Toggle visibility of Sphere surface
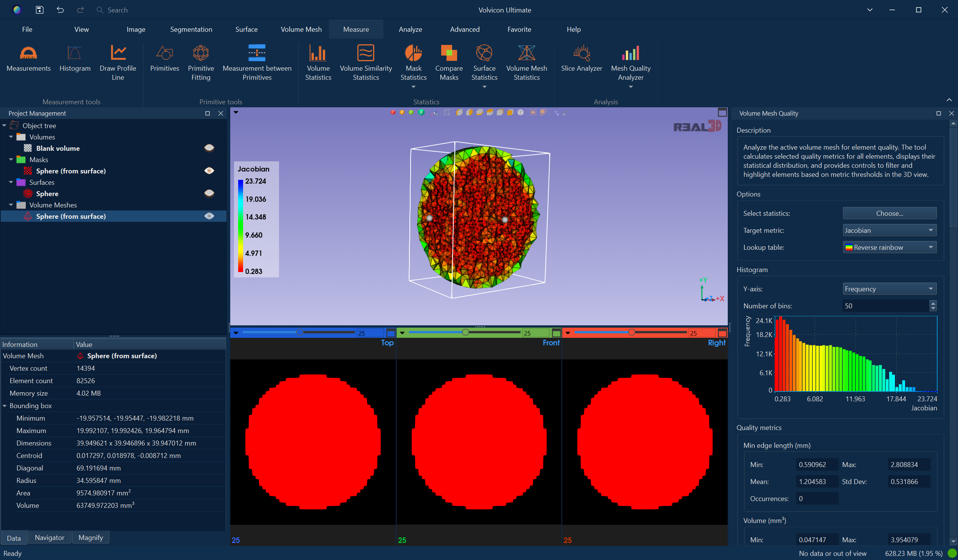 click(x=209, y=193)
